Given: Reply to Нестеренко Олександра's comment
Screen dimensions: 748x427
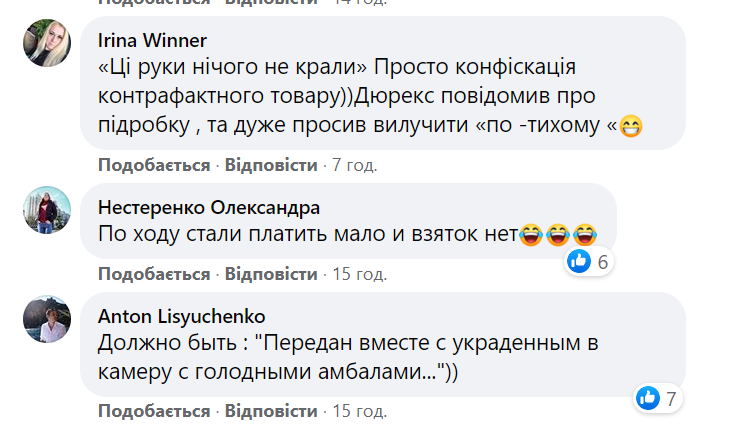Looking at the screenshot, I should 271,273.
